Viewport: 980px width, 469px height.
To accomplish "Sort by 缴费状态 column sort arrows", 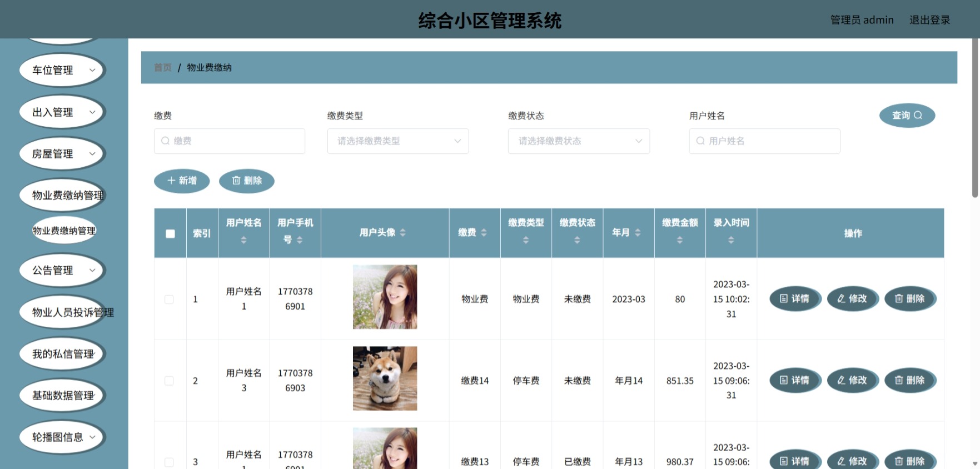I will click(577, 240).
